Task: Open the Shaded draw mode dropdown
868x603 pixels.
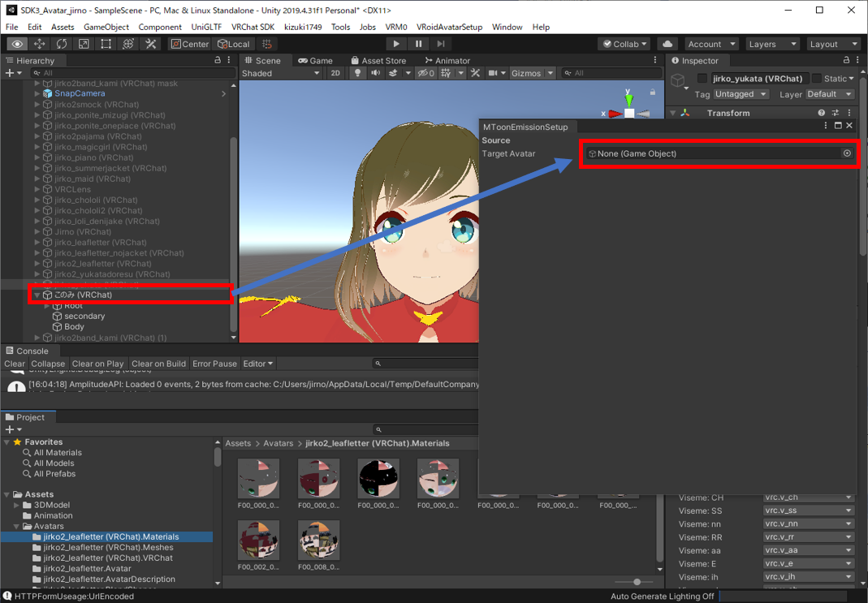Action: (x=281, y=73)
